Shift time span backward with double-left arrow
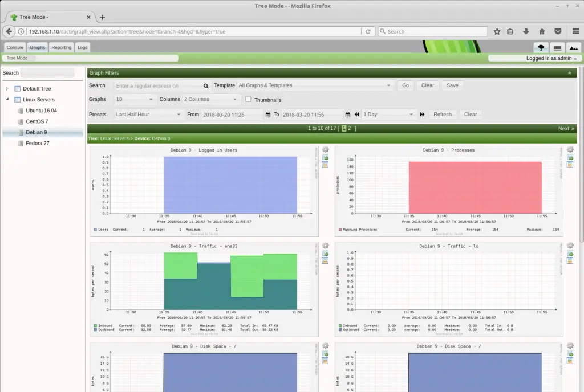 [357, 115]
